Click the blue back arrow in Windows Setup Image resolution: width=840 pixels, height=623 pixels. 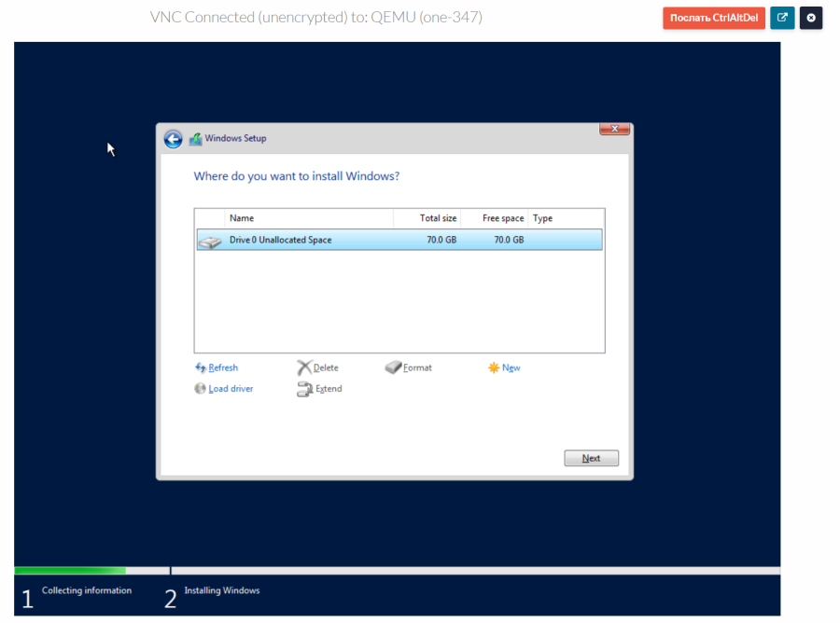click(x=173, y=139)
